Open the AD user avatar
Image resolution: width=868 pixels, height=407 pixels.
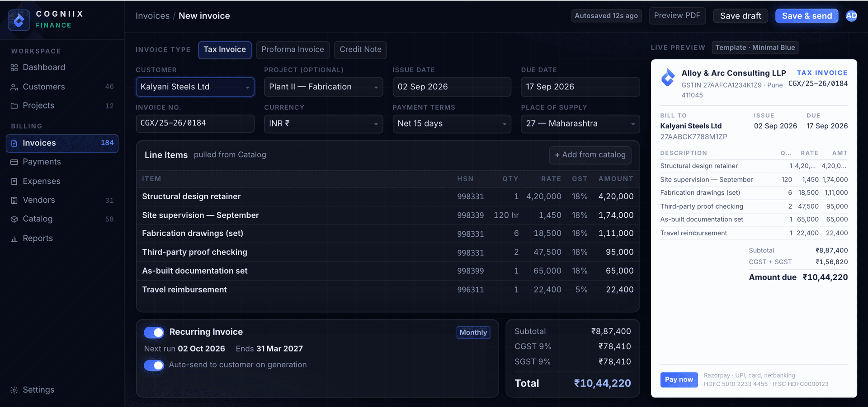click(x=851, y=16)
